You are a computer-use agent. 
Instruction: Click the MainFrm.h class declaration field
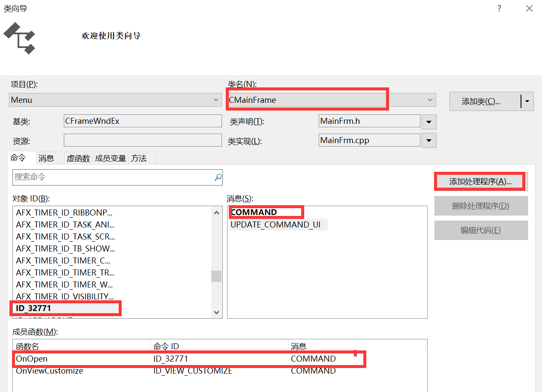coord(369,121)
